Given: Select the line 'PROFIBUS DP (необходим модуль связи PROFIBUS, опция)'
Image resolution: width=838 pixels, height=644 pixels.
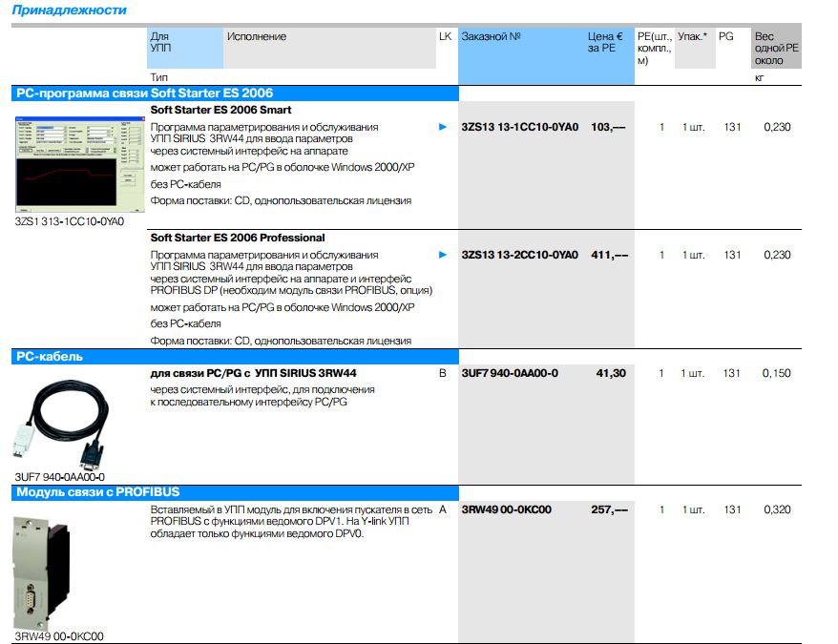Looking at the screenshot, I should (291, 290).
